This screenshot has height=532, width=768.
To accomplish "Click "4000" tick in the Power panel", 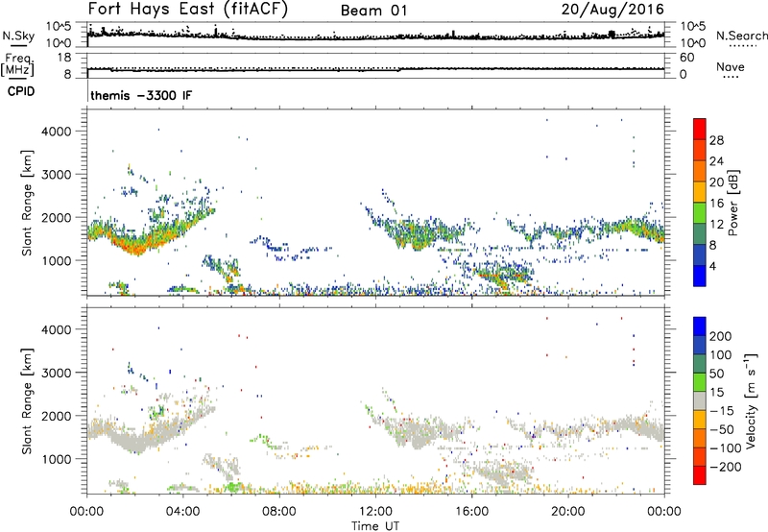I will [57, 132].
